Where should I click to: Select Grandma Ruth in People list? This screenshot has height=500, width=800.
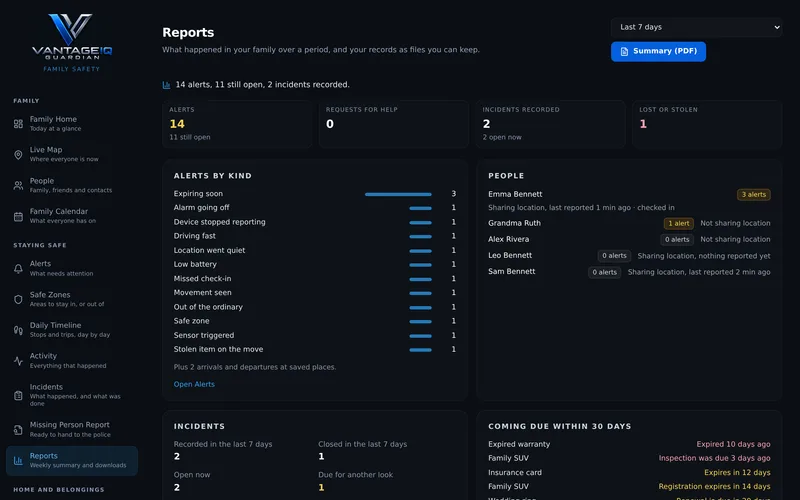(514, 223)
